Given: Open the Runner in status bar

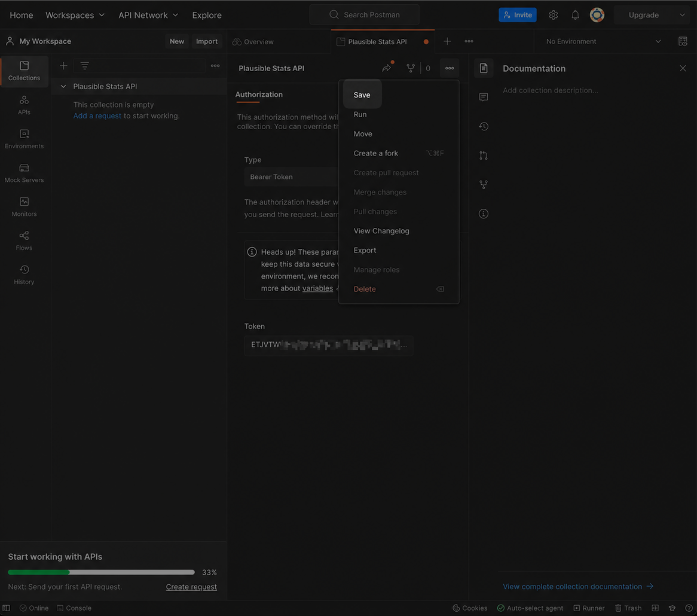Looking at the screenshot, I should click(589, 608).
